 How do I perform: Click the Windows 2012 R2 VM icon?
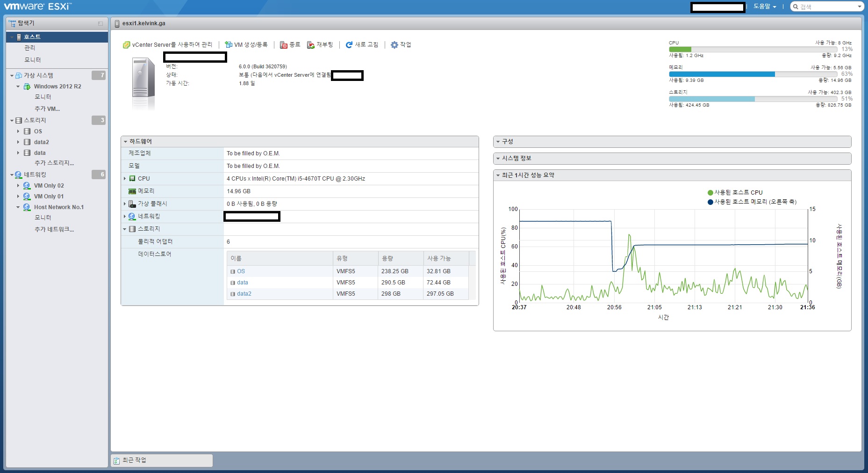[27, 87]
